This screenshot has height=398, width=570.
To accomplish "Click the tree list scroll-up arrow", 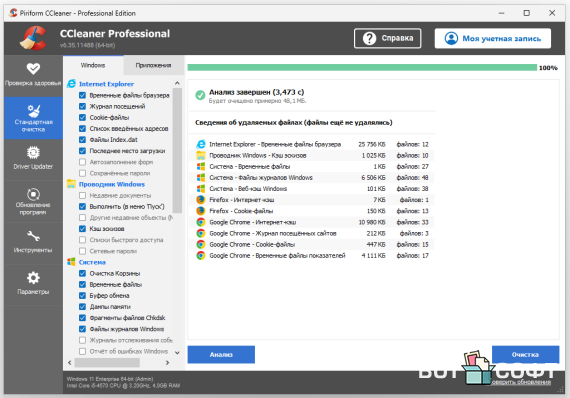I will click(x=177, y=83).
